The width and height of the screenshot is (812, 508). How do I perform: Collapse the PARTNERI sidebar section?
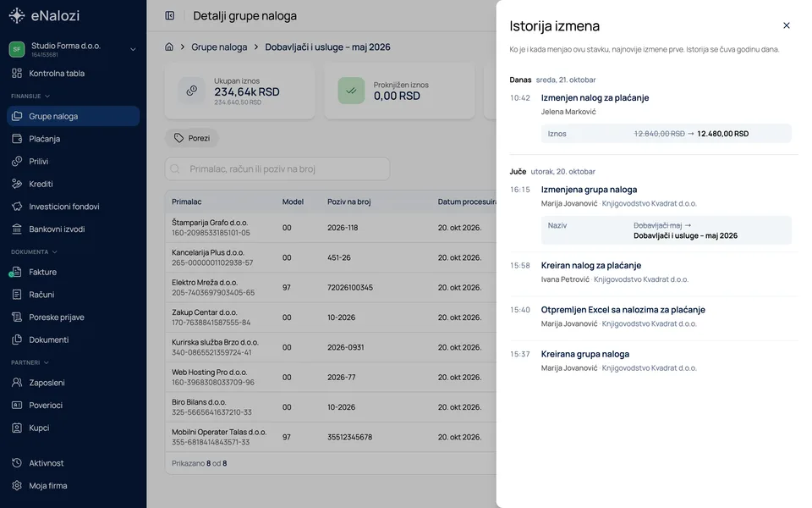point(30,362)
